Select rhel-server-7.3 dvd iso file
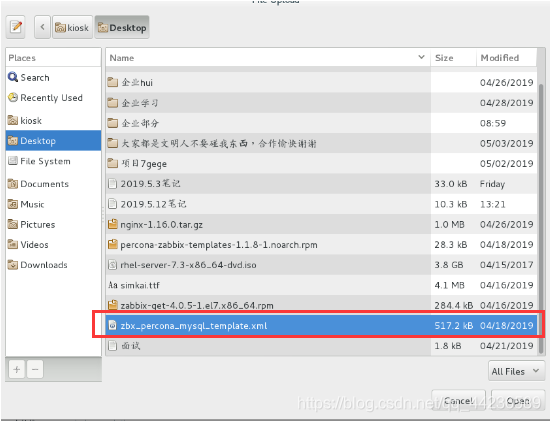This screenshot has width=551, height=422. click(321, 265)
